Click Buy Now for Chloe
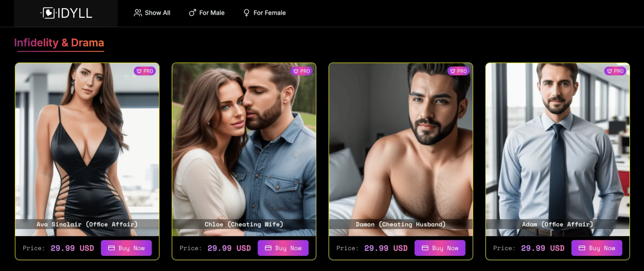644x271 pixels. coord(283,248)
